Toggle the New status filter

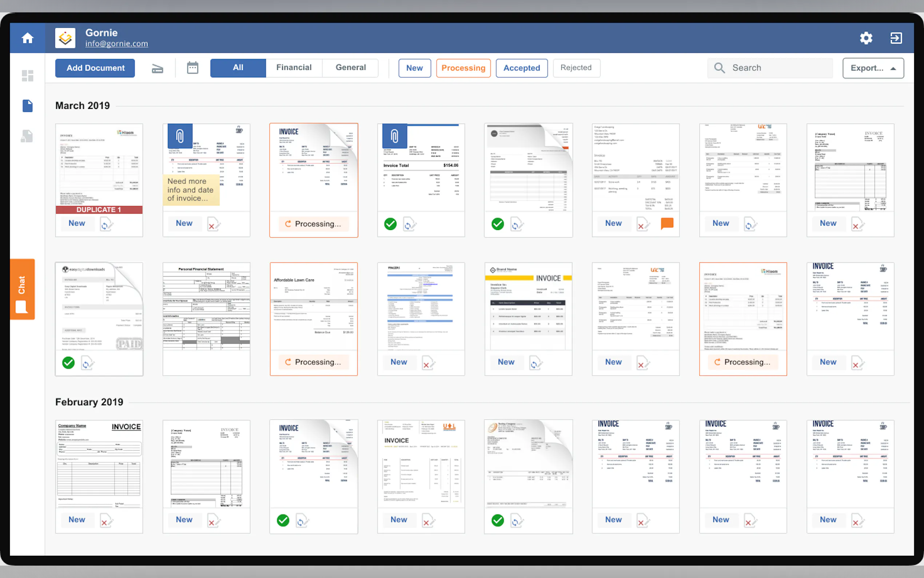point(414,68)
